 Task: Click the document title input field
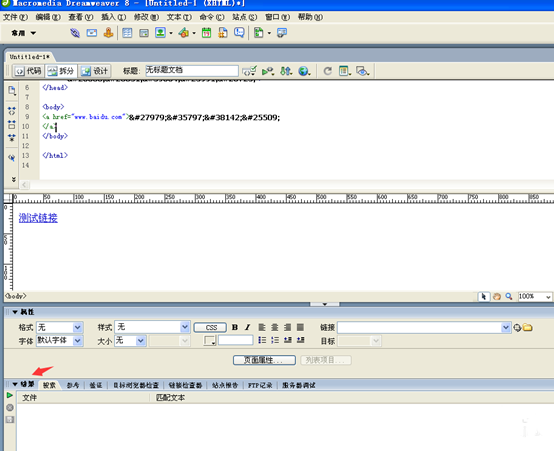click(192, 70)
